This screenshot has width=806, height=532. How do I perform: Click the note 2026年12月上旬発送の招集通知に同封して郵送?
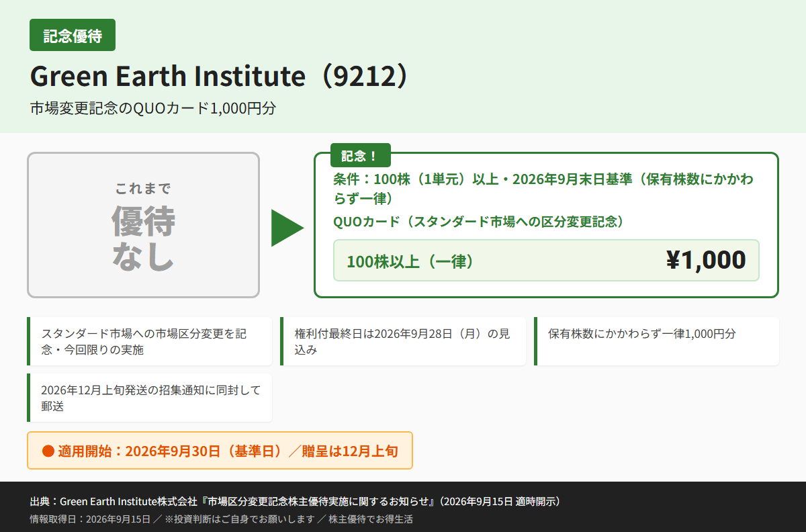click(x=150, y=398)
